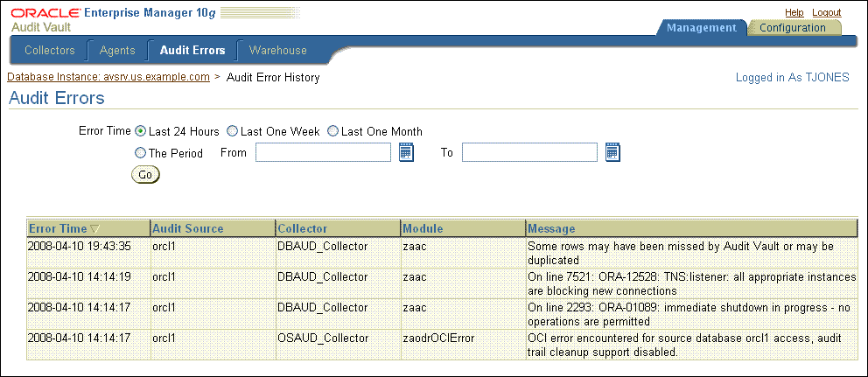
Task: Click the Error Time column header text
Action: (x=58, y=228)
